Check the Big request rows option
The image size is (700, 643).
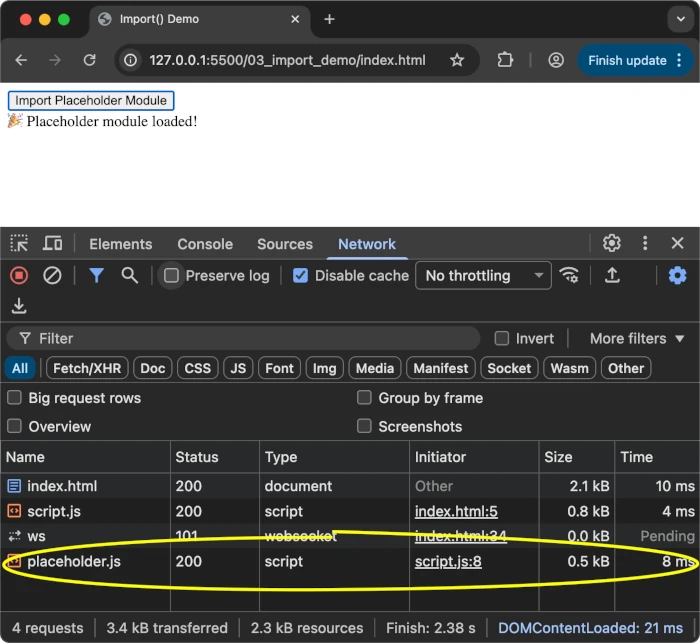click(x=15, y=398)
